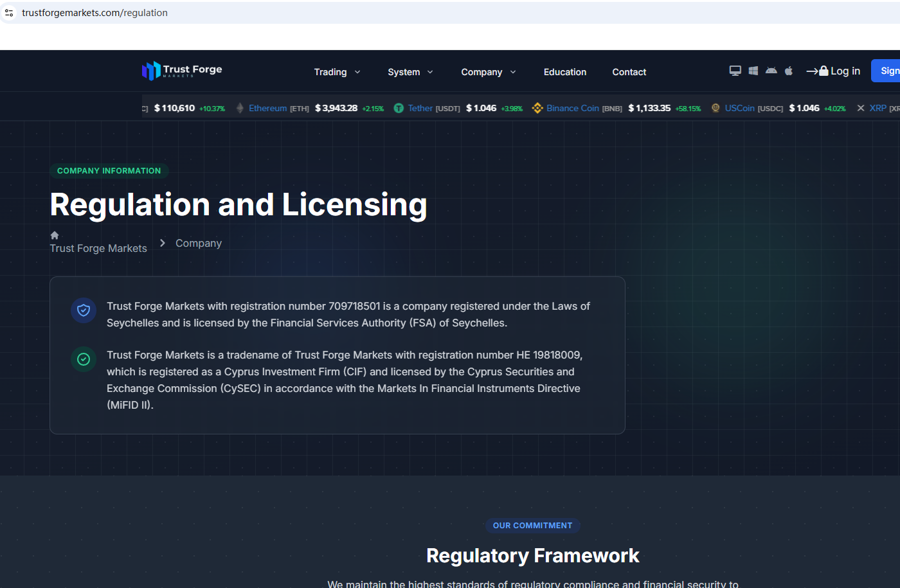Image resolution: width=900 pixels, height=588 pixels.
Task: Click the Log in link
Action: [x=834, y=71]
